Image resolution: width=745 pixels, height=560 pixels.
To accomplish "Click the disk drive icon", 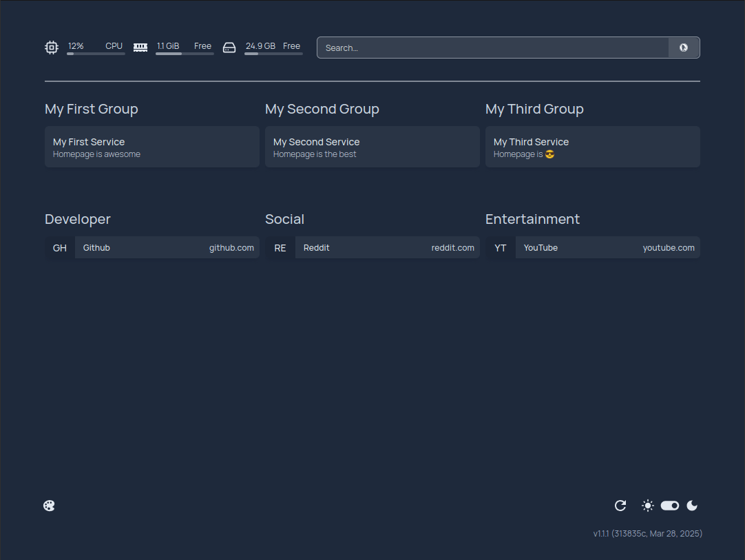I will coord(229,48).
